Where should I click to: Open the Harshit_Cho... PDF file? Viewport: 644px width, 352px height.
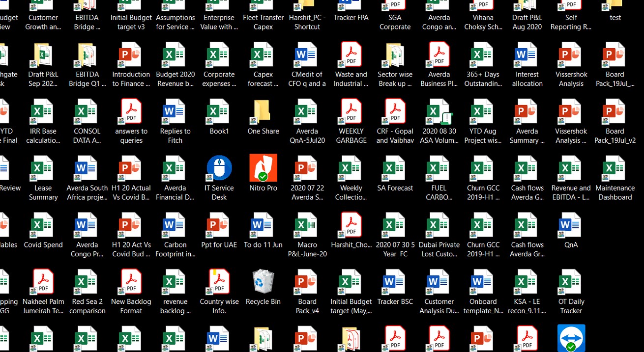pyautogui.click(x=351, y=225)
